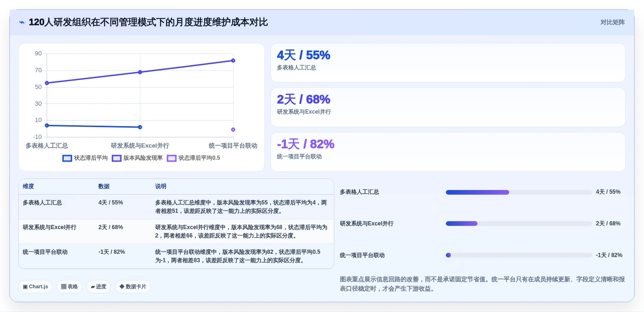Click the 进度 tag chip
This screenshot has height=312, width=644.
pyautogui.click(x=98, y=287)
